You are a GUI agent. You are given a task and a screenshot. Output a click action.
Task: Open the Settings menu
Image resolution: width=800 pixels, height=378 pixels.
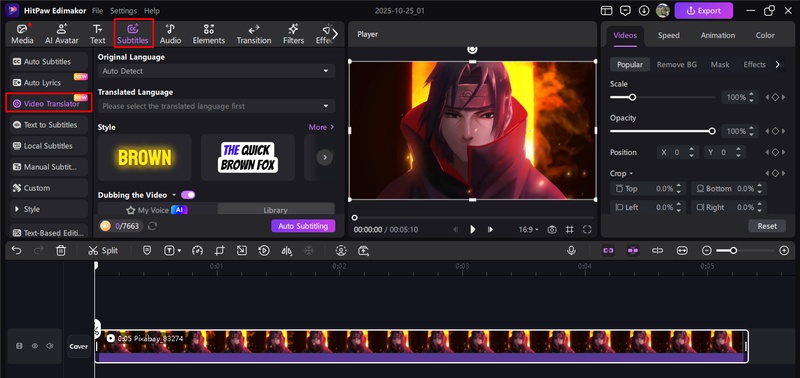(x=123, y=10)
